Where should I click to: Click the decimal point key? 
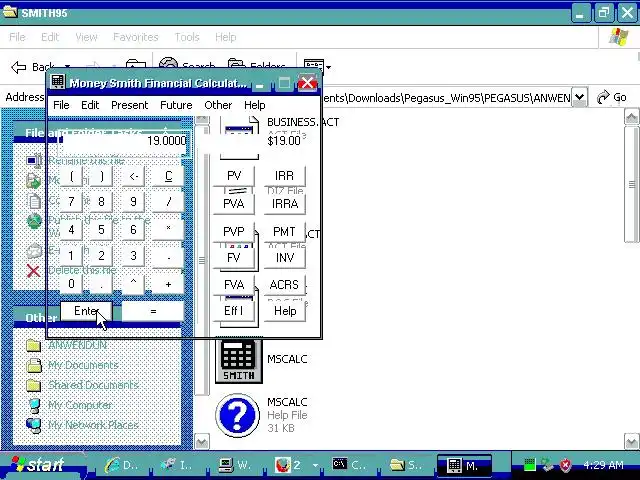pyautogui.click(x=101, y=284)
